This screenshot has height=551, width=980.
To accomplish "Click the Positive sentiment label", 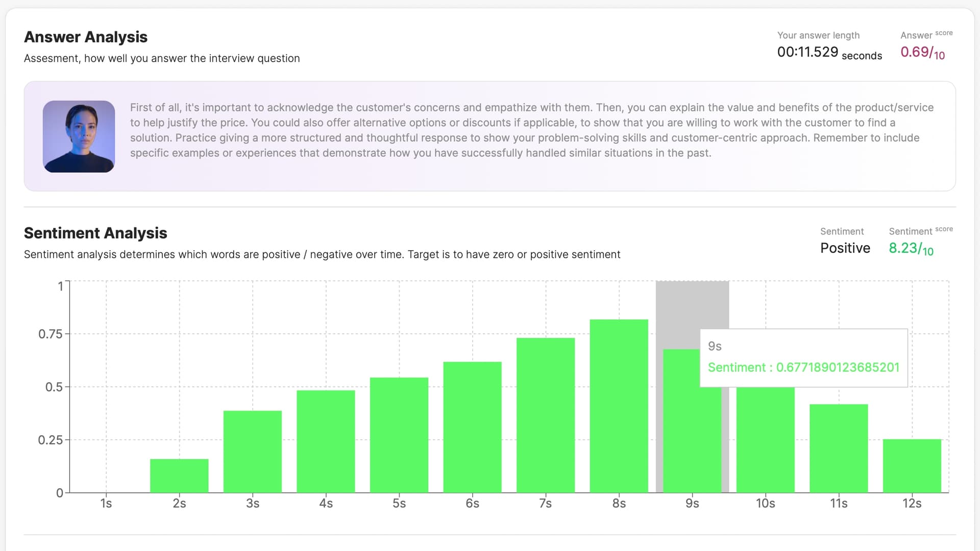I will (845, 248).
